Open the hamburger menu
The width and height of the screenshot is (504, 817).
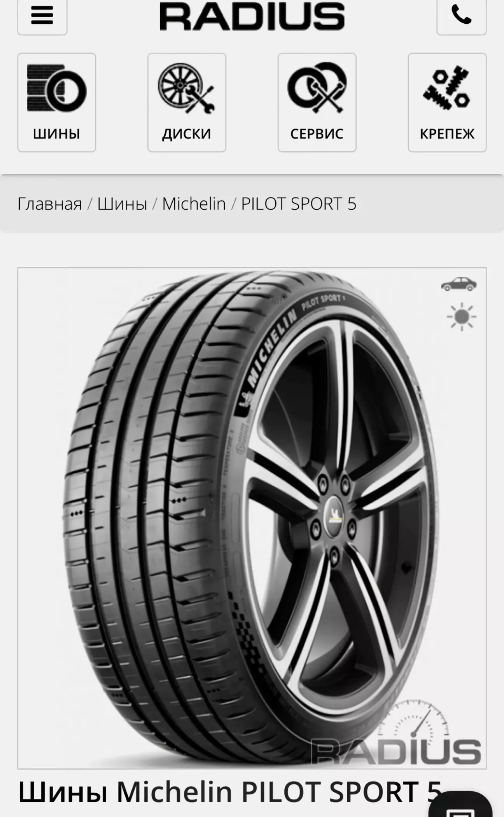(x=42, y=16)
